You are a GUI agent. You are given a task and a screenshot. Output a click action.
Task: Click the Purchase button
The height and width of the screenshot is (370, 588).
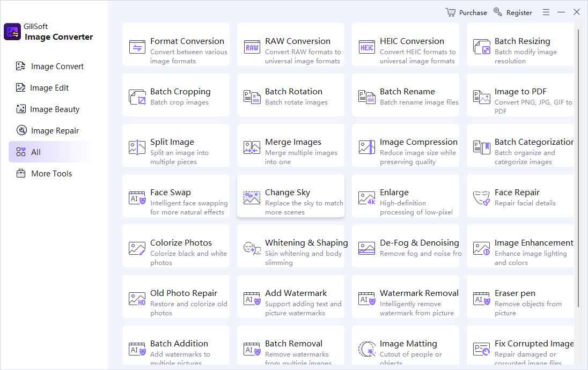[466, 12]
